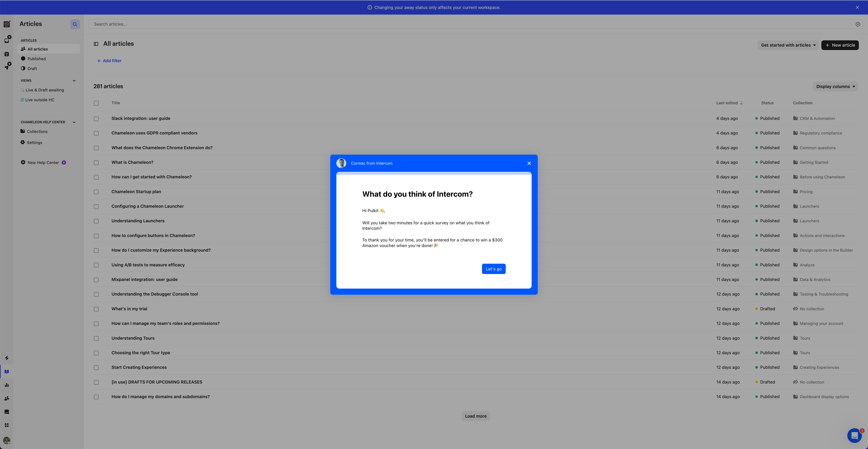Image resolution: width=868 pixels, height=449 pixels.
Task: Sort by Last edited arrows
Action: (x=741, y=103)
